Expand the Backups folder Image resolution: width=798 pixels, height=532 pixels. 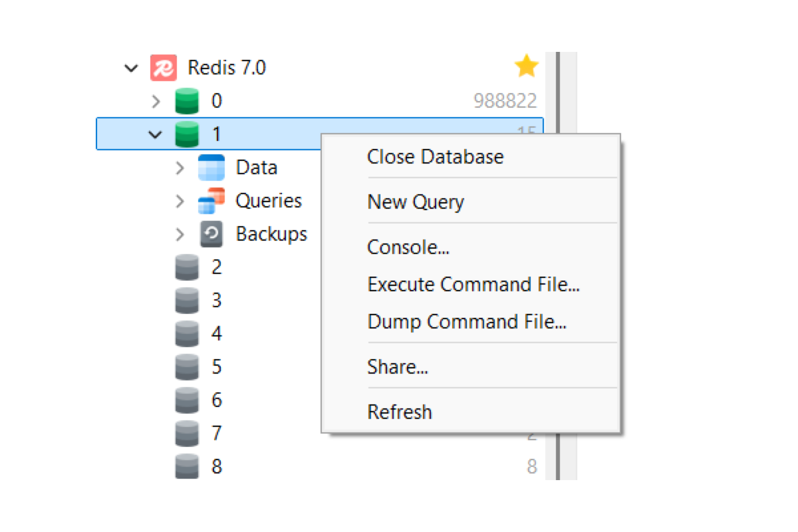coord(180,234)
